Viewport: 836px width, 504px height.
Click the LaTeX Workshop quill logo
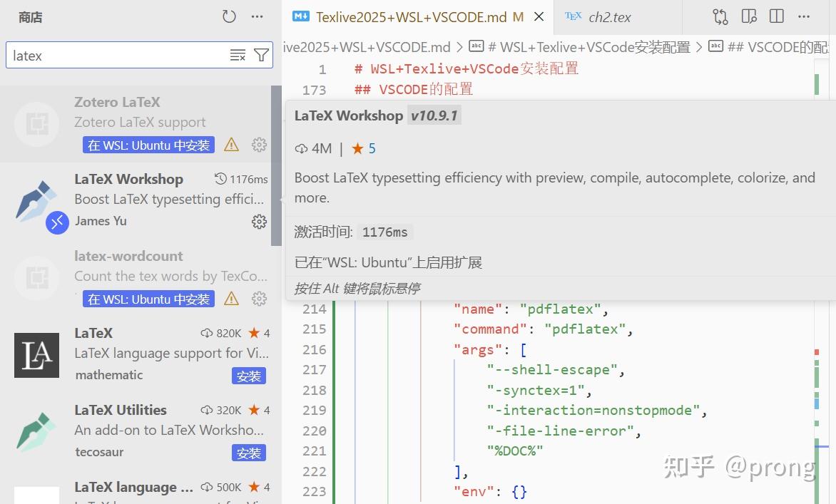(36, 201)
